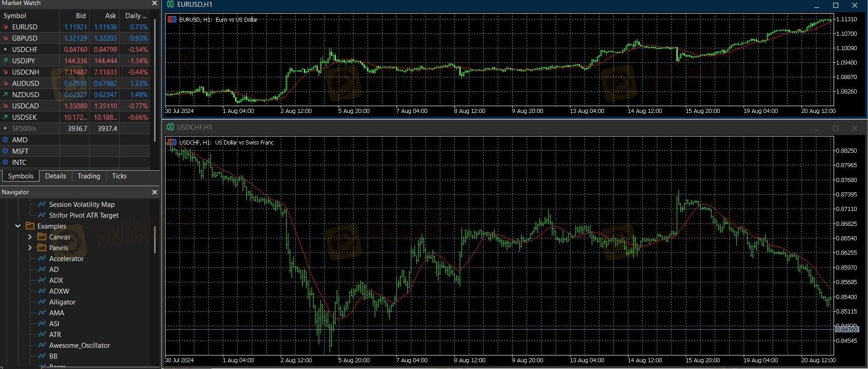Maximize the EURUSD chart window

point(835,5)
